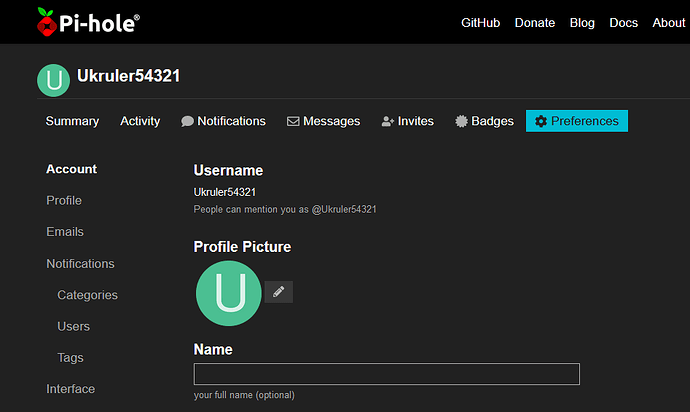Go to the Donate page

coord(535,23)
